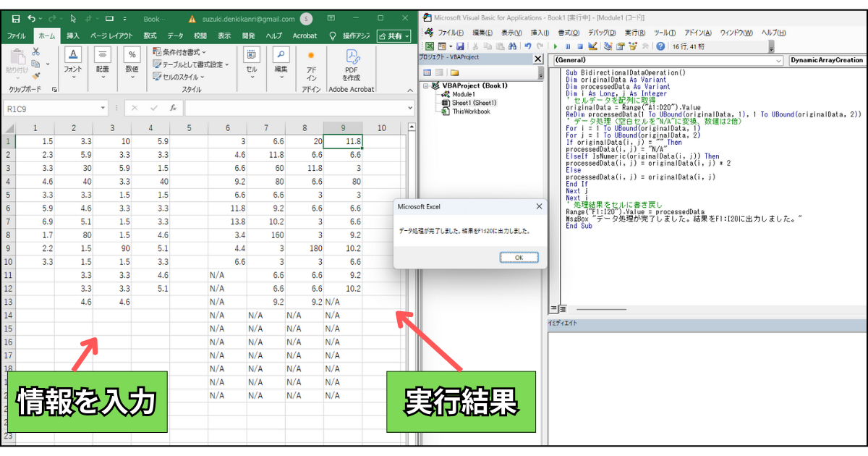The height and width of the screenshot is (456, 868).
Task: Select ThisWorkbook in the project tree
Action: [465, 111]
